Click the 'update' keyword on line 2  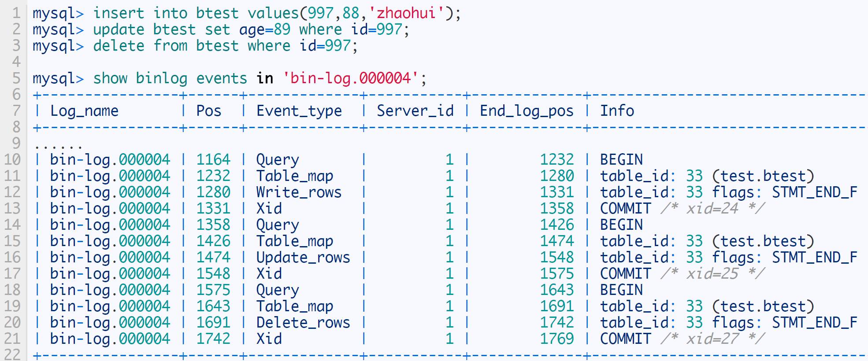coord(119,29)
